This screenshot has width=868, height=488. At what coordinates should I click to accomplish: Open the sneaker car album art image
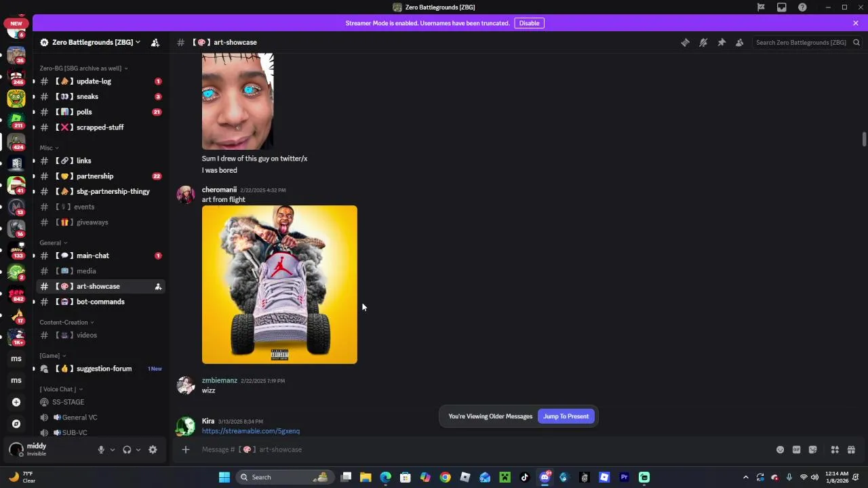click(x=279, y=285)
